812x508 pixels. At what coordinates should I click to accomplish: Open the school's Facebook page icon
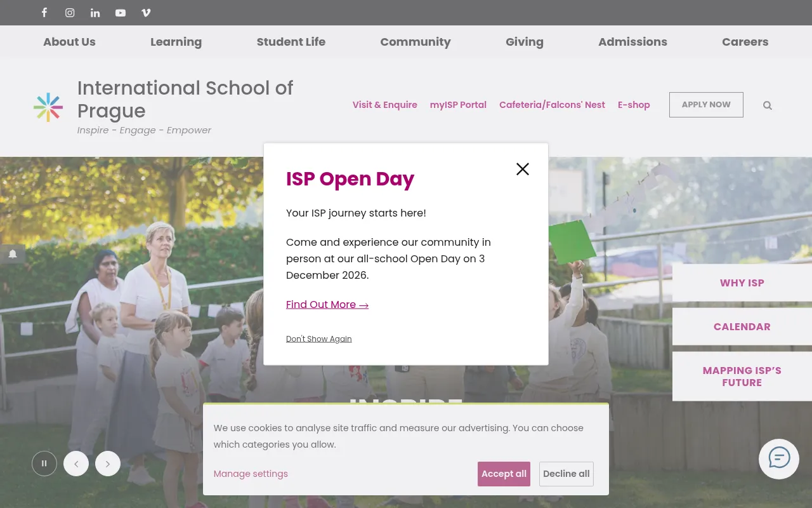[44, 13]
